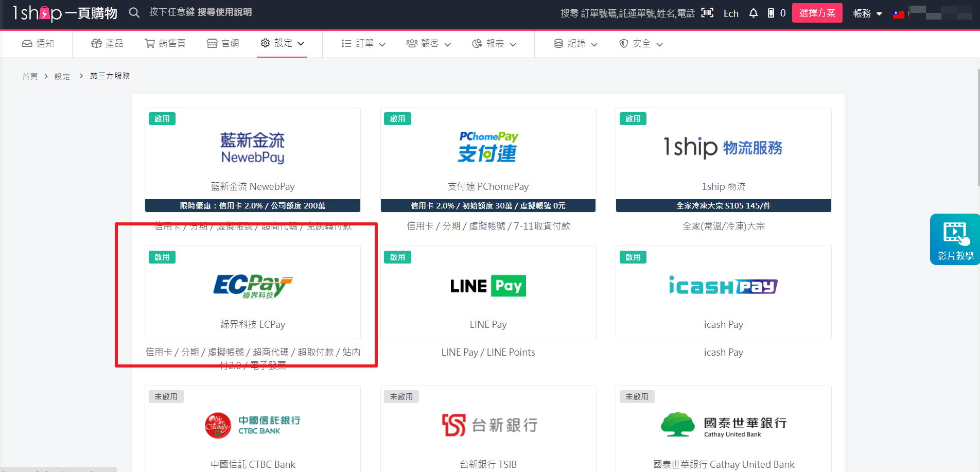Click the 1shop logo in header
The height and width of the screenshot is (472, 980).
tap(65, 13)
